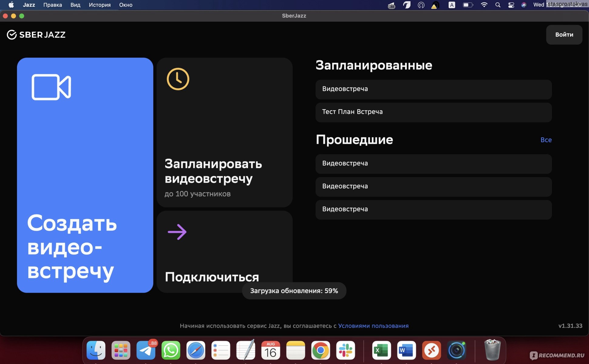Launch Microsoft Excel from the Dock
589x364 pixels.
point(382,350)
